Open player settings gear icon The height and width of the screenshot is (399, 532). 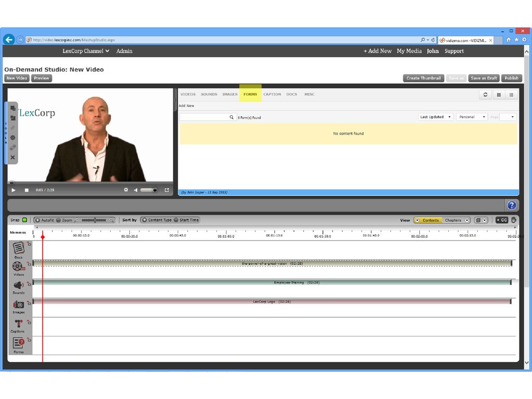coord(126,190)
